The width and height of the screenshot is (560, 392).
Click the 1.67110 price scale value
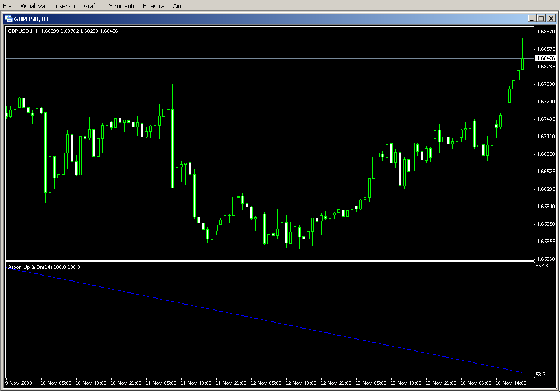click(x=546, y=136)
